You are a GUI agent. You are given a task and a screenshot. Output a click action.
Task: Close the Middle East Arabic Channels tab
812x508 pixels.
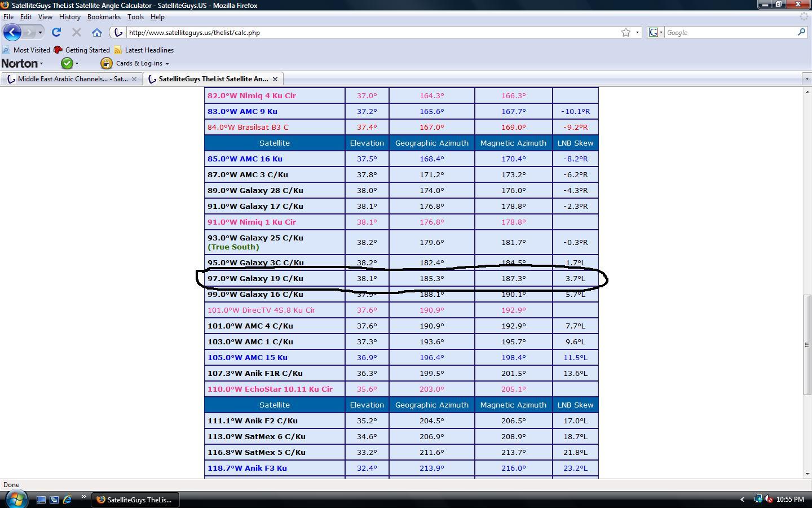point(134,79)
